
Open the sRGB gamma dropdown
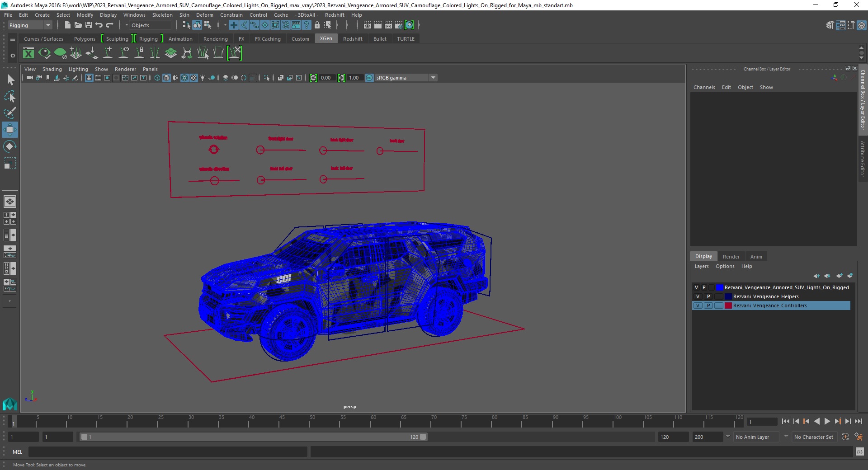tap(406, 78)
